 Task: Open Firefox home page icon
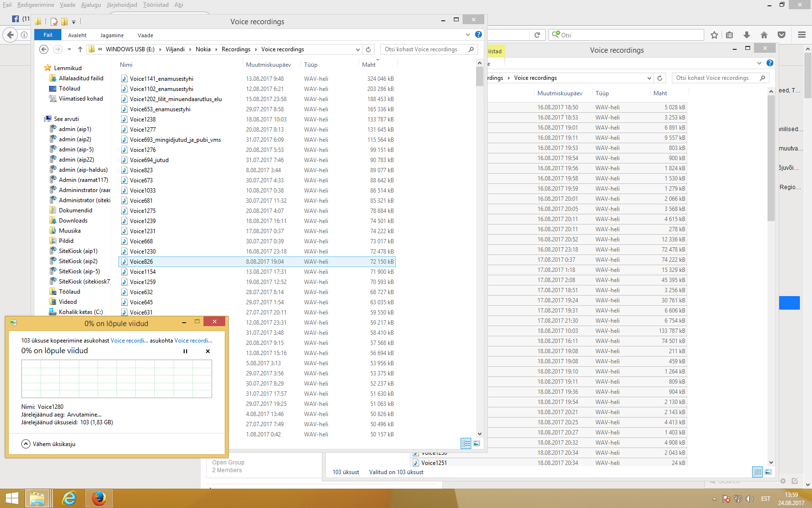coord(764,35)
